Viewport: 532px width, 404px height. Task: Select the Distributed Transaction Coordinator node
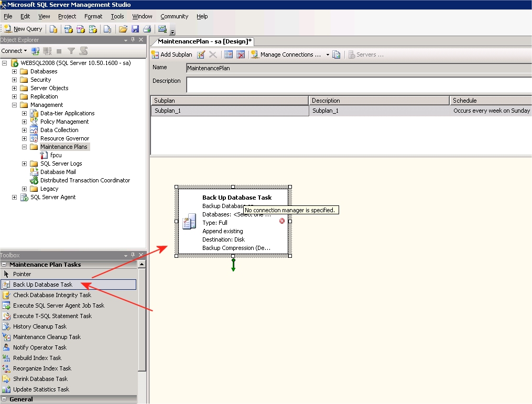point(85,180)
